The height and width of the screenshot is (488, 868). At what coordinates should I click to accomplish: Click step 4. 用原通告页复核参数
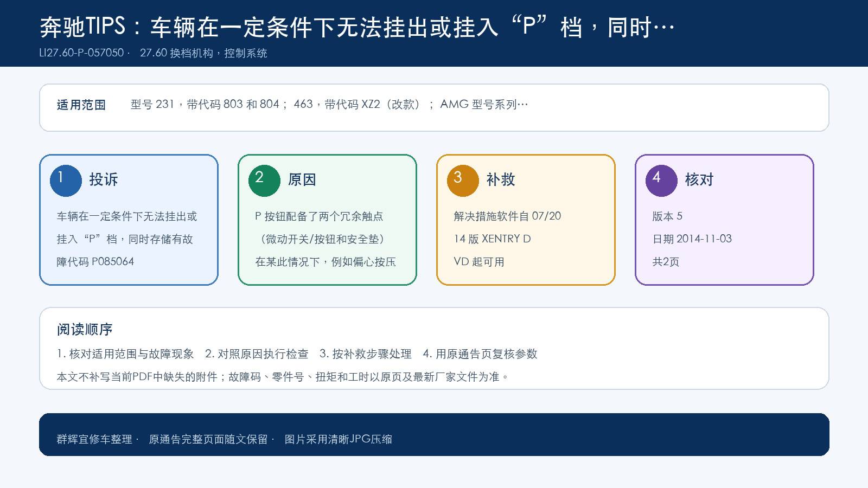(x=480, y=354)
